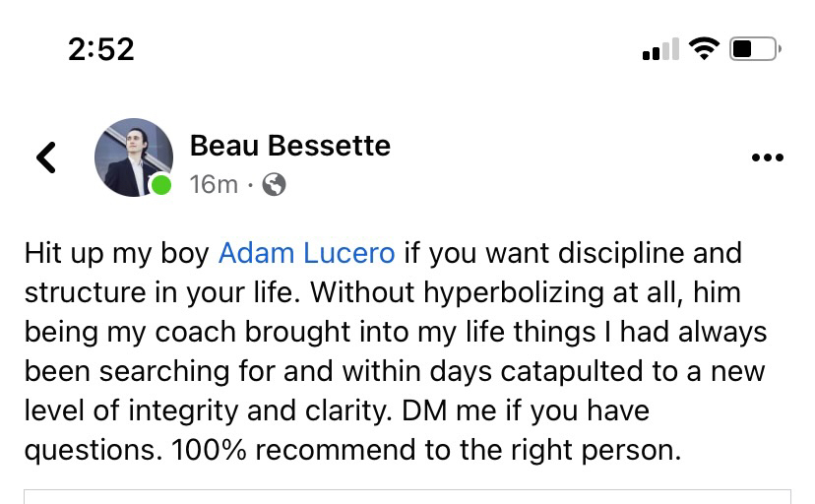This screenshot has height=504, width=815.
Task: Click the phrase "Hit up my boy"
Action: [x=117, y=253]
